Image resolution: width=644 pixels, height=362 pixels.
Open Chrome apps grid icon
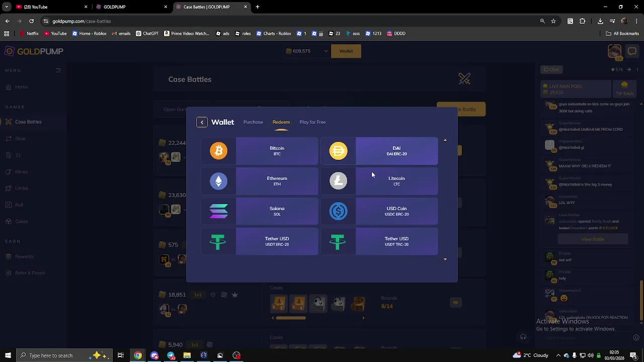point(7,34)
